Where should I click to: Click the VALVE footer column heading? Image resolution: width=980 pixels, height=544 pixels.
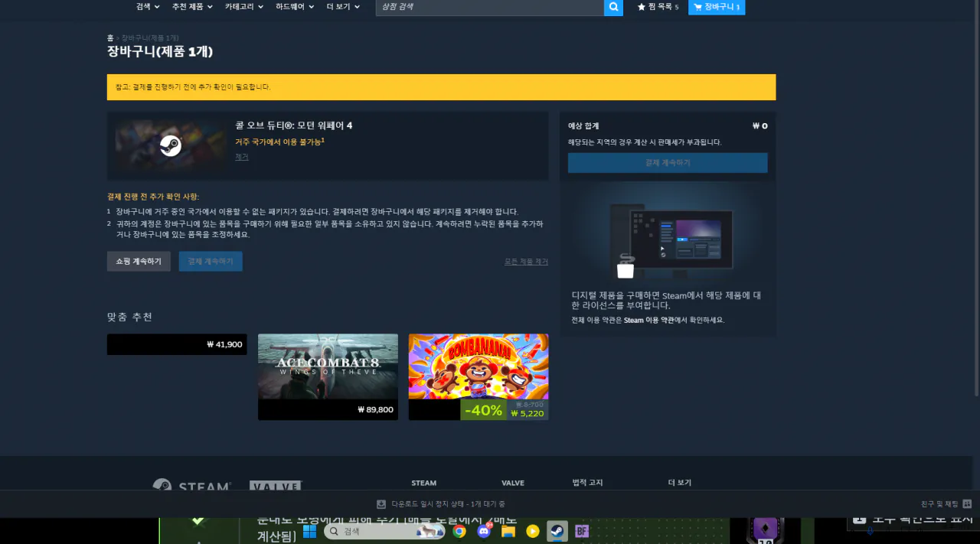513,483
